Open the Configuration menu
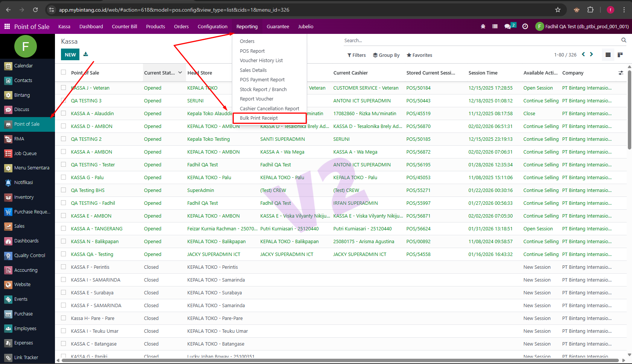Image resolution: width=632 pixels, height=364 pixels. (x=212, y=26)
